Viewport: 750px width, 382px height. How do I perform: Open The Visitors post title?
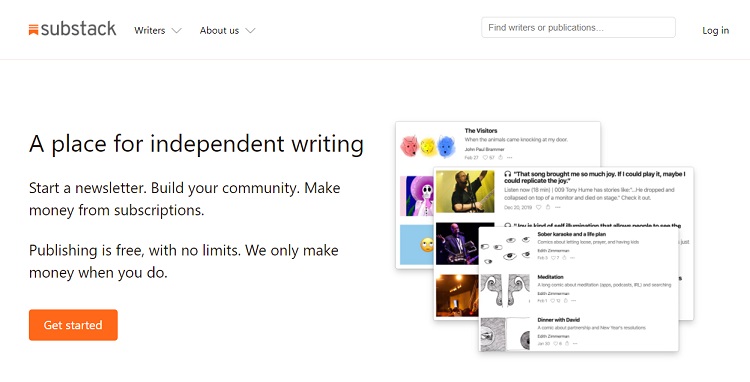point(481,131)
